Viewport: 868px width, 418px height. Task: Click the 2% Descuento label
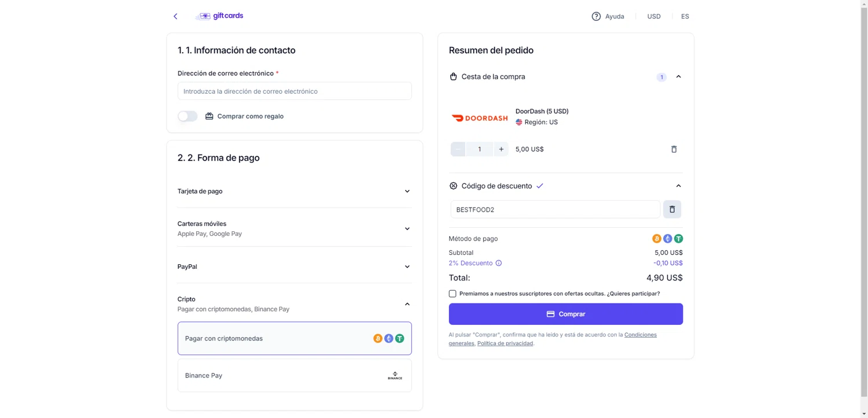tap(470, 263)
